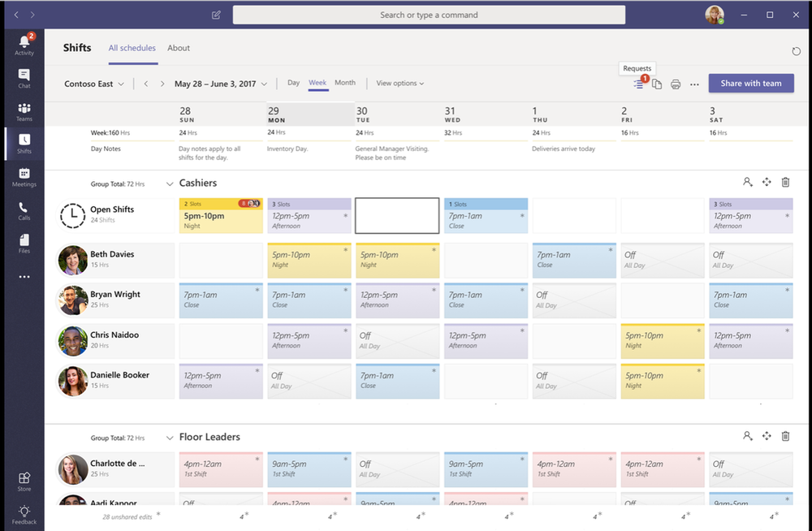Open Chat from the sidebar
Viewport: 812px width, 531px height.
click(x=24, y=77)
